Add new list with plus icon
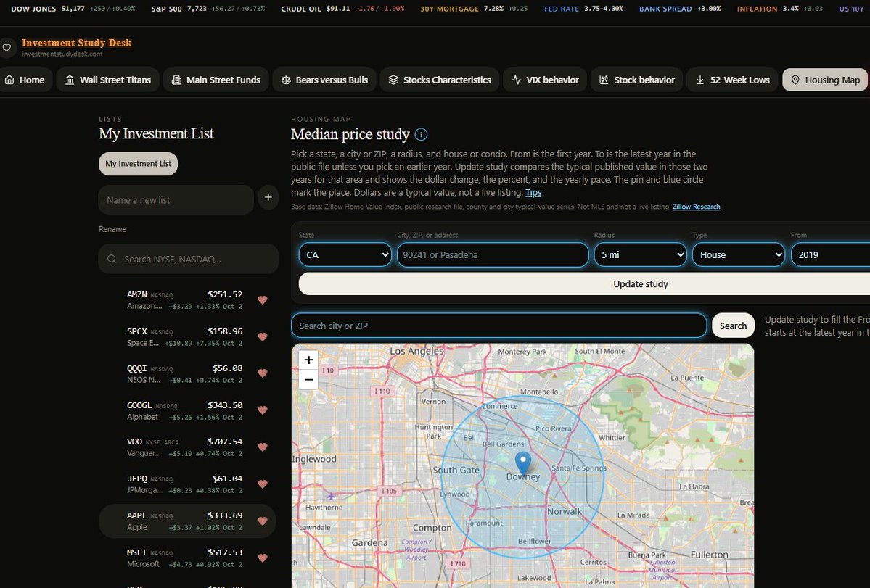 point(268,197)
